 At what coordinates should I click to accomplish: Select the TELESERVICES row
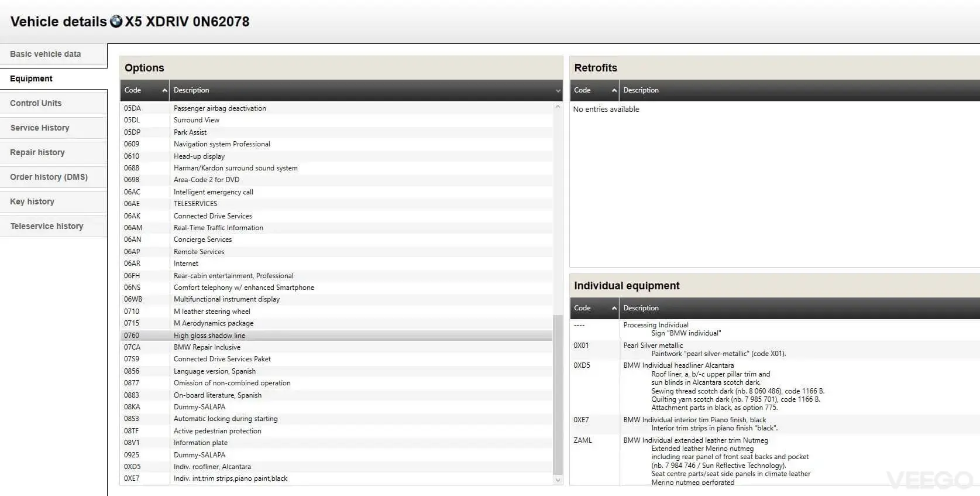pos(336,204)
